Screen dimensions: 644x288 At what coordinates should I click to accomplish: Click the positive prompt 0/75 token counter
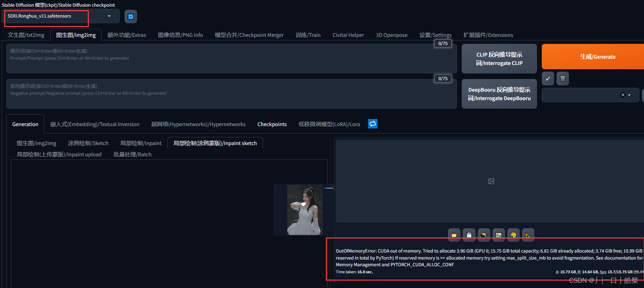pos(443,44)
